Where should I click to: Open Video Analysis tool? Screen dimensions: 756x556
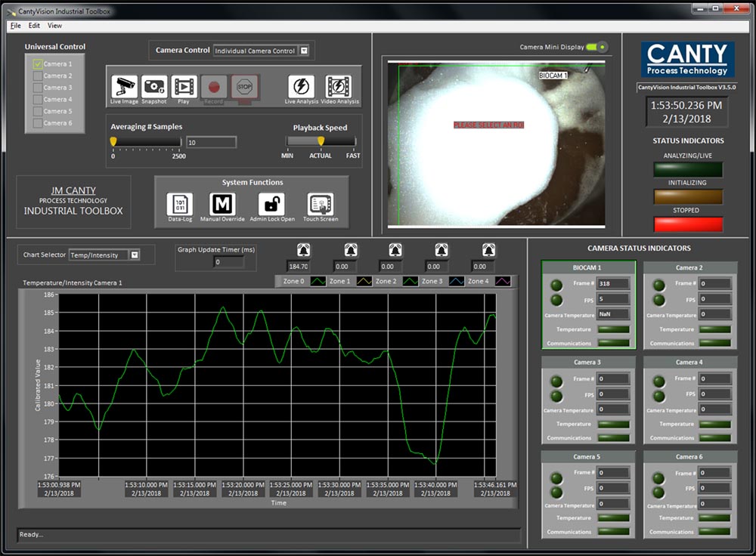point(338,87)
